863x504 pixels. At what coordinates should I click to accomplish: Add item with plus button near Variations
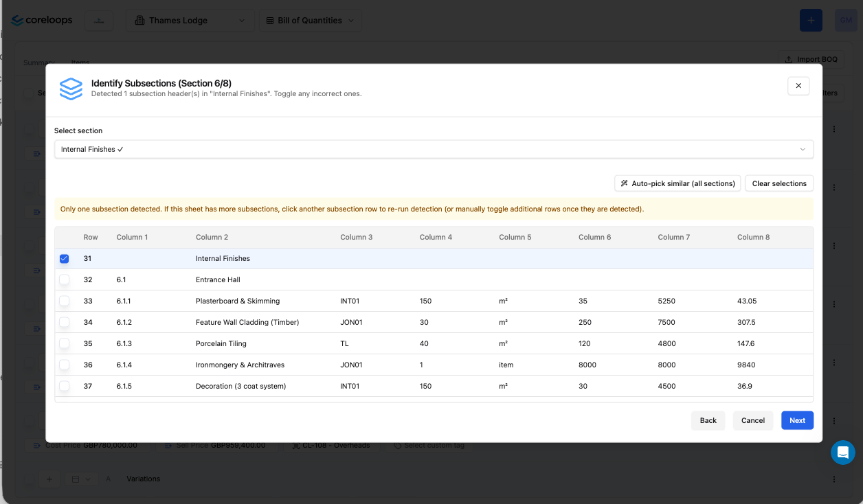click(49, 479)
